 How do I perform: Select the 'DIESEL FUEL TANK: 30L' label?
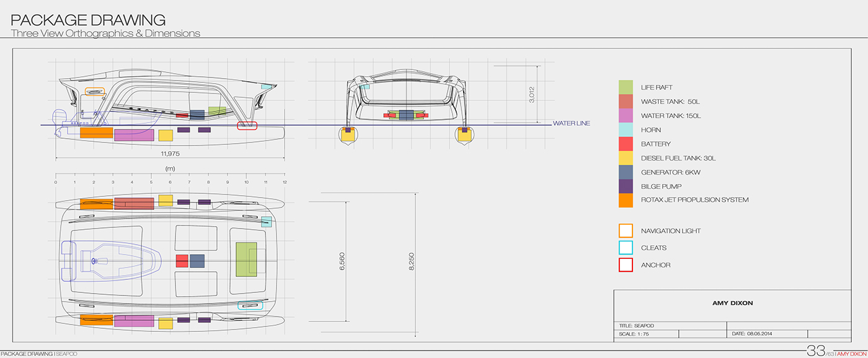click(679, 158)
